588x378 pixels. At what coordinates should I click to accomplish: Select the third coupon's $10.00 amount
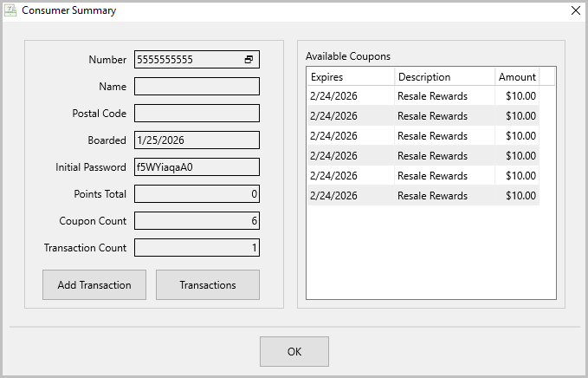pos(520,136)
